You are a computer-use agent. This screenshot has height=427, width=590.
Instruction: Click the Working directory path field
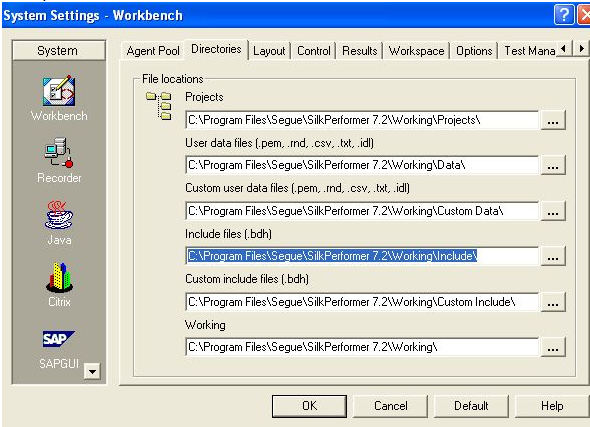(362, 347)
